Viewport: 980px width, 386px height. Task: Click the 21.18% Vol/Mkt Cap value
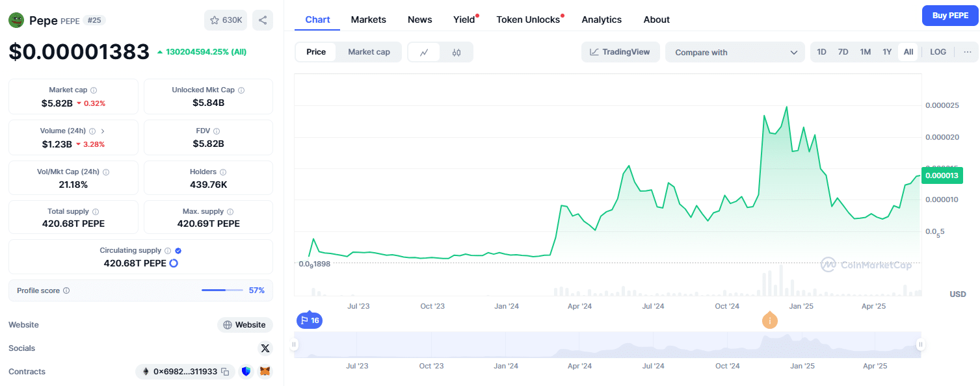point(73,185)
